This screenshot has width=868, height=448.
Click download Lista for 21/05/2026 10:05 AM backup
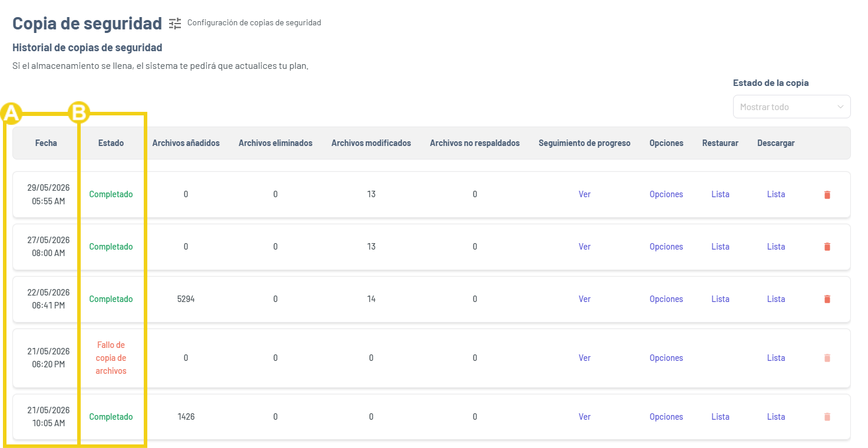point(776,417)
